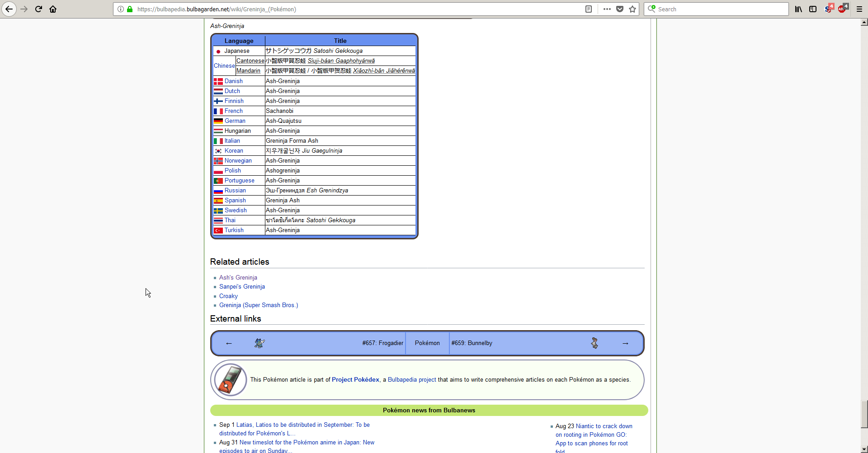Viewport: 868px width, 453px height.
Task: Toggle the sidebar view button
Action: [813, 9]
